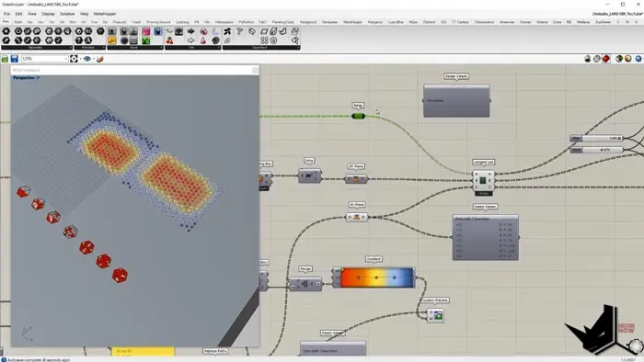Click the Replace Paths component label

pyautogui.click(x=215, y=351)
